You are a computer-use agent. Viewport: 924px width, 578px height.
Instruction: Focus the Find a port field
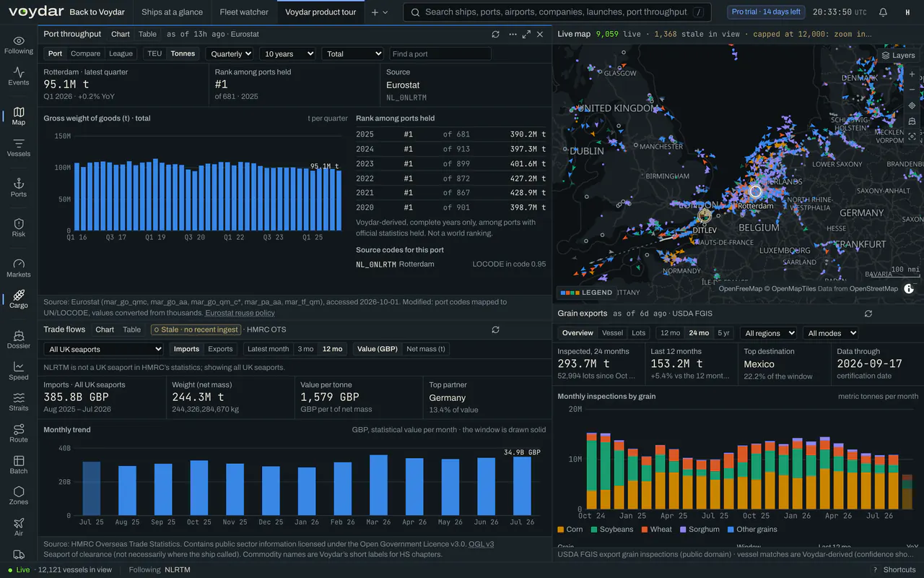pos(440,53)
